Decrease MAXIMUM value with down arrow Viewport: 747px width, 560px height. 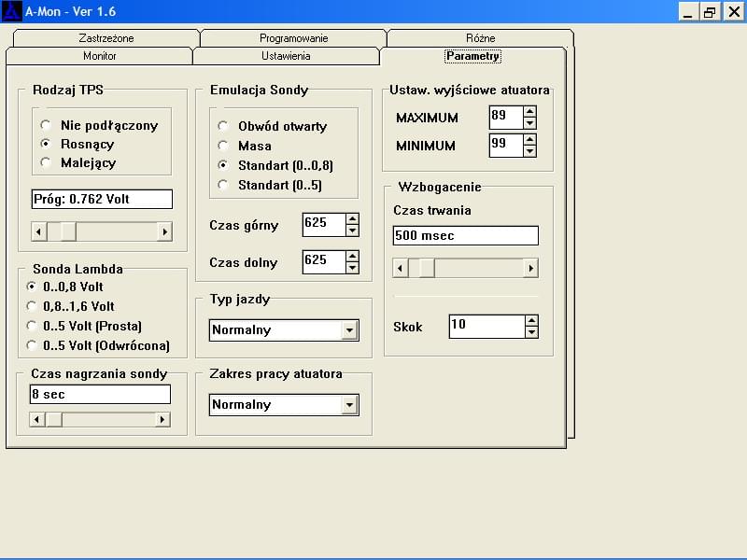point(529,123)
